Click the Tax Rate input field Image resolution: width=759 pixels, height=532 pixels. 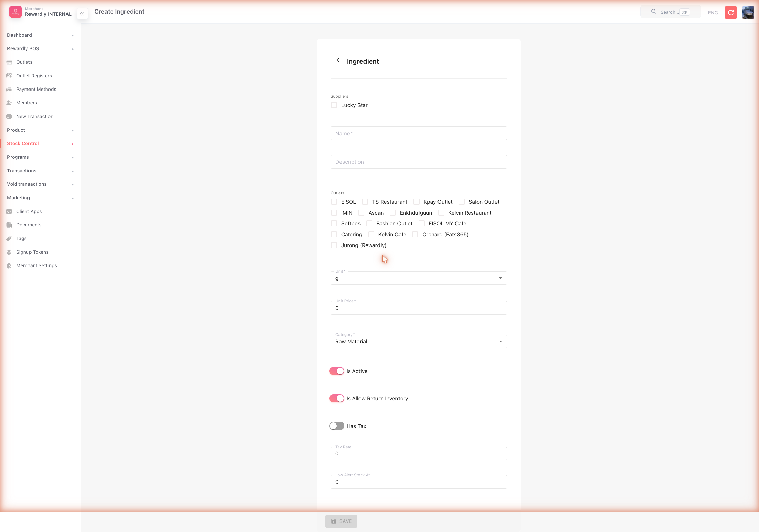419,454
